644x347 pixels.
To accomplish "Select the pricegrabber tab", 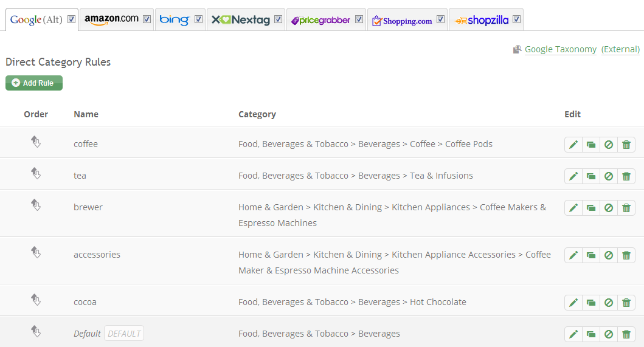I will click(320, 19).
